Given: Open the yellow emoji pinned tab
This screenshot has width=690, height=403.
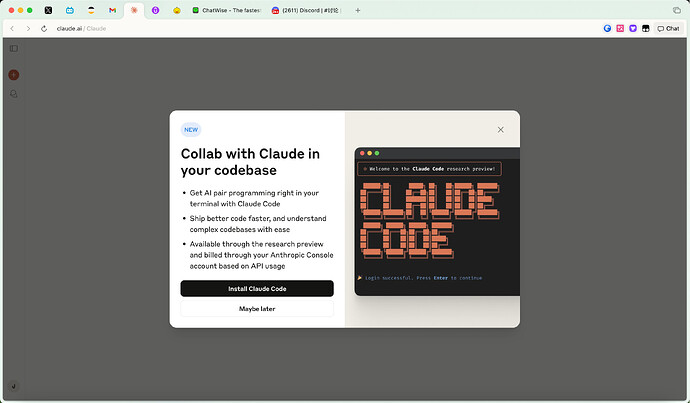Looking at the screenshot, I should 177,10.
